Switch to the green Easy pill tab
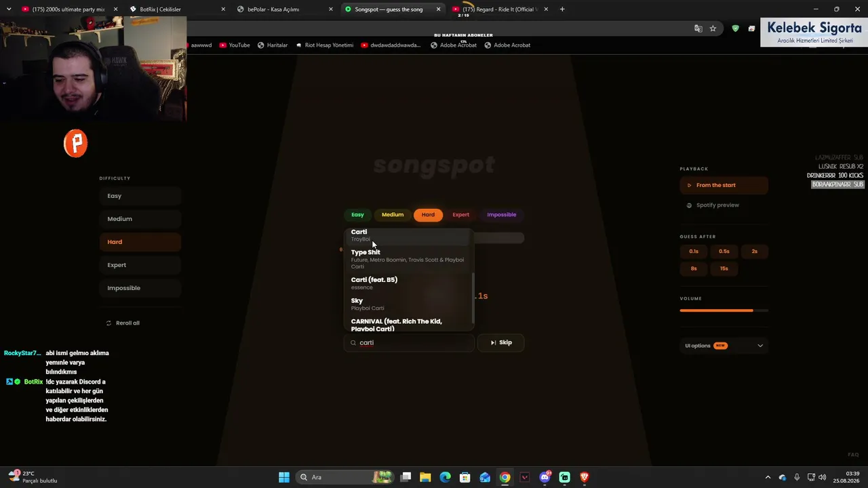868x488 pixels. [358, 215]
